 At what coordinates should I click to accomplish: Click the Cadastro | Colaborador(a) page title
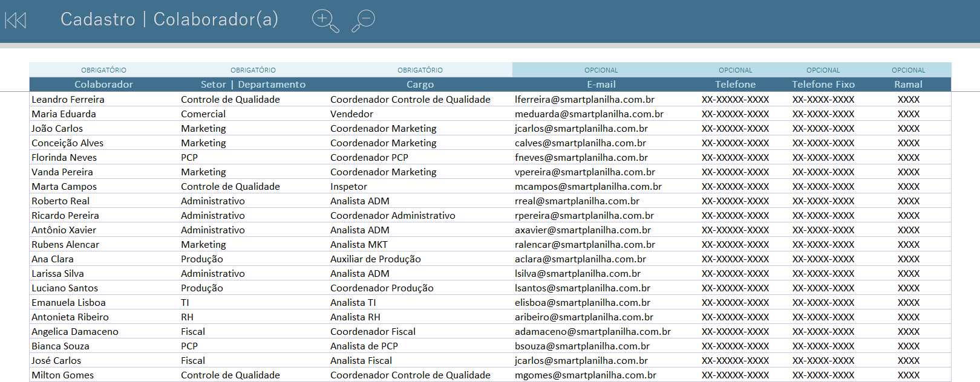click(169, 19)
